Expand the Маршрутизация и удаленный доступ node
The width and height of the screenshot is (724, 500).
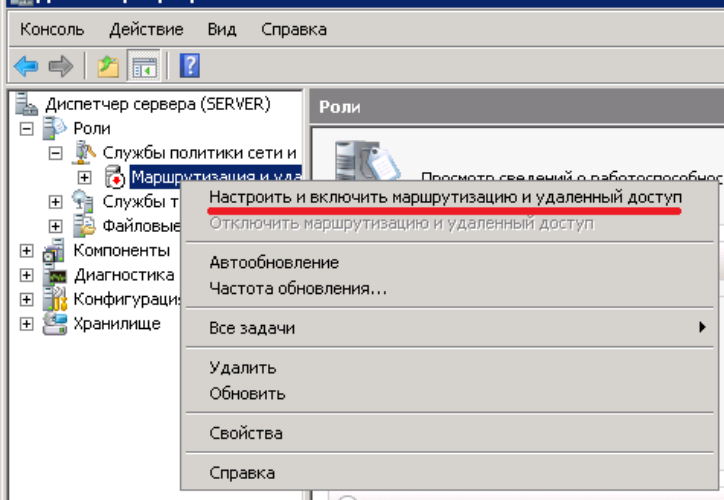pos(85,178)
